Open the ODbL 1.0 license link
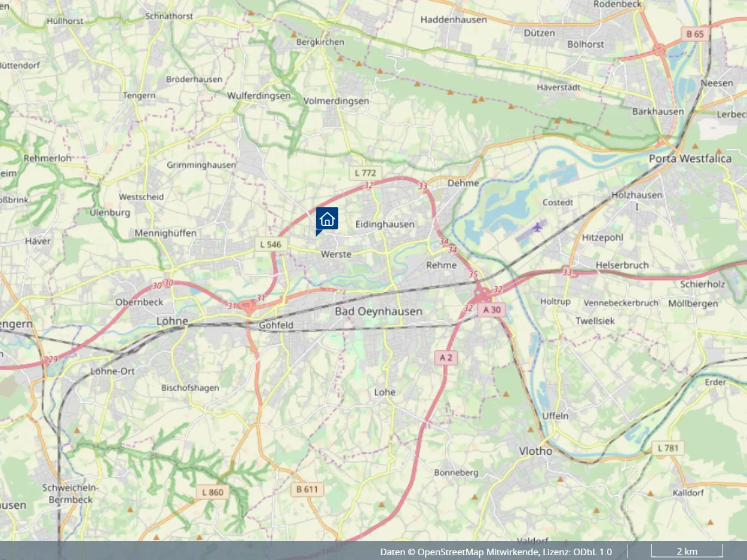The image size is (747, 560). pyautogui.click(x=590, y=552)
